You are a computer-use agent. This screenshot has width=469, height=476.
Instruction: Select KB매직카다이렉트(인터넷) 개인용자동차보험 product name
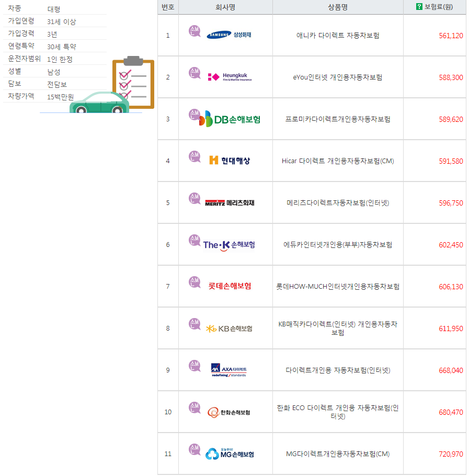point(338,328)
